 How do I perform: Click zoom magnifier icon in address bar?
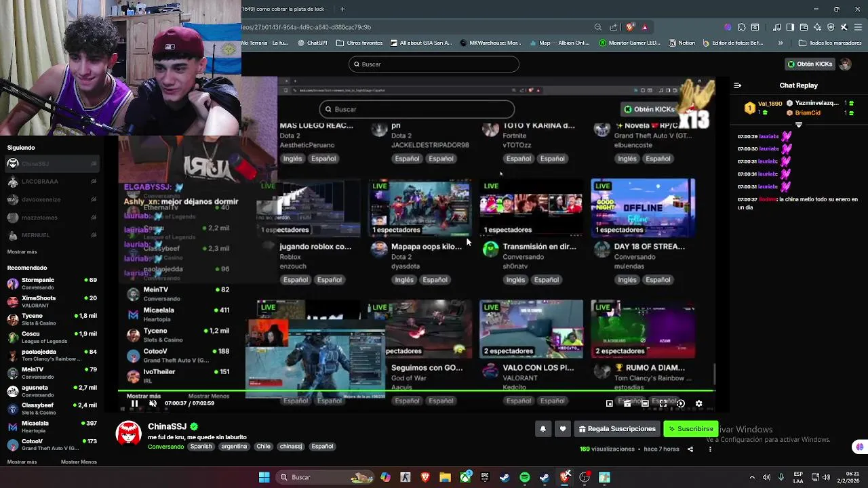coord(597,27)
